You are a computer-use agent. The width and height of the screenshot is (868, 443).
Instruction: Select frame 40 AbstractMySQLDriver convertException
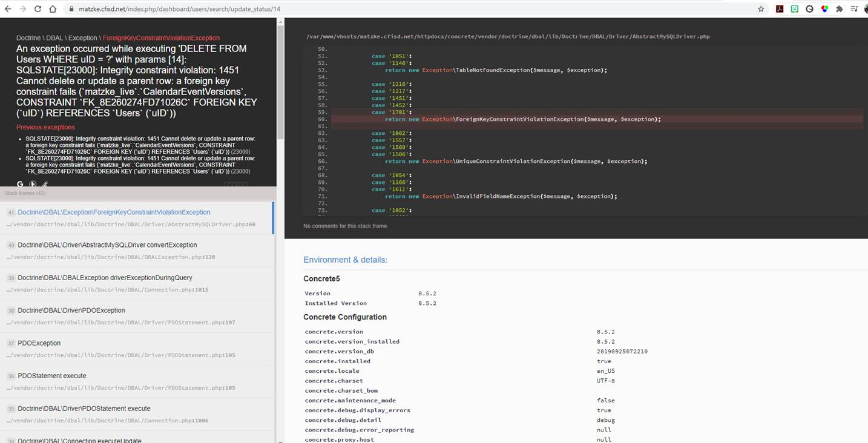point(108,244)
